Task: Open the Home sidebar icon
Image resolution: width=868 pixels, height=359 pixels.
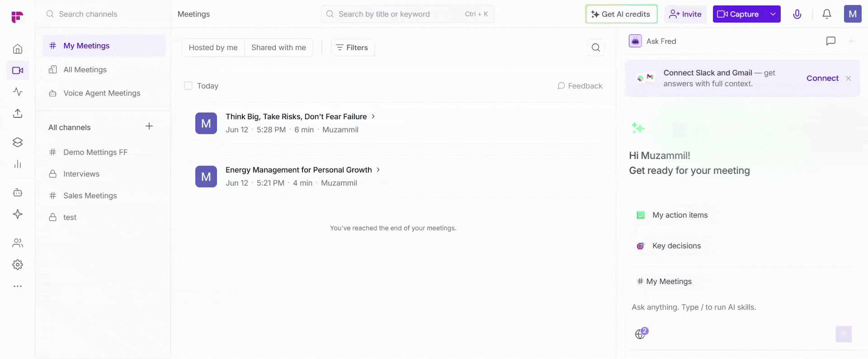Action: pos(18,49)
